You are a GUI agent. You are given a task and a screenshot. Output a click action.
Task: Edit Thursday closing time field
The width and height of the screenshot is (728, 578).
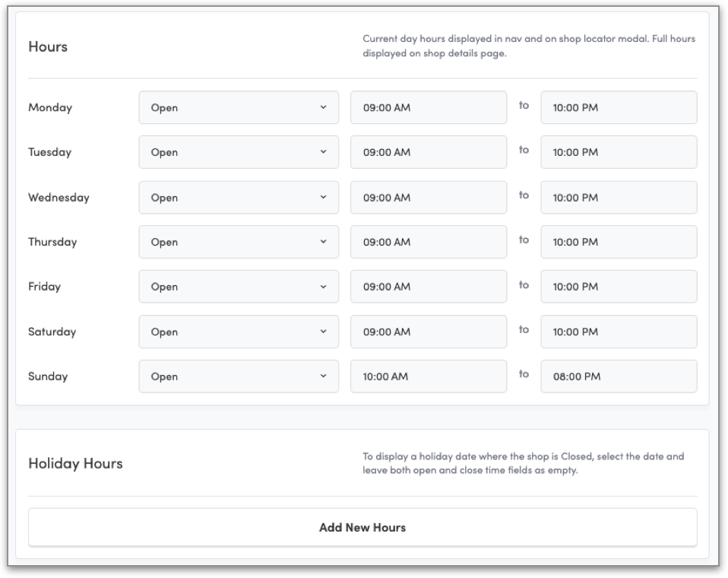pos(619,242)
